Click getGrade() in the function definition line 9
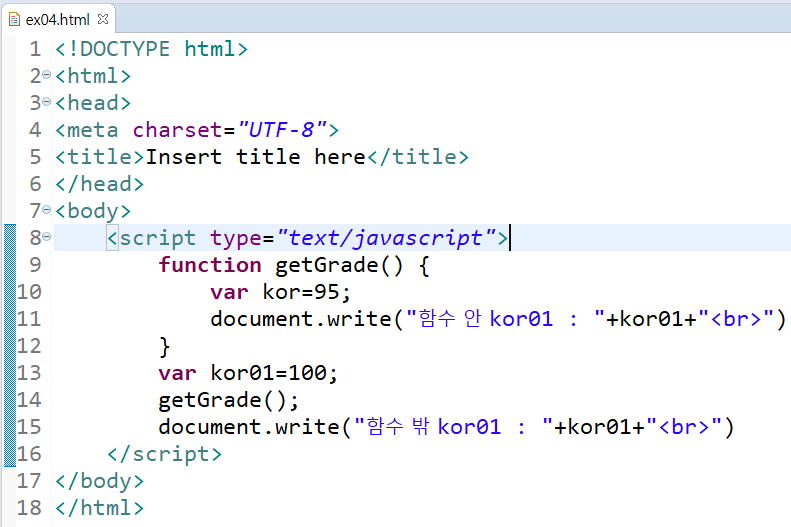 (339, 266)
